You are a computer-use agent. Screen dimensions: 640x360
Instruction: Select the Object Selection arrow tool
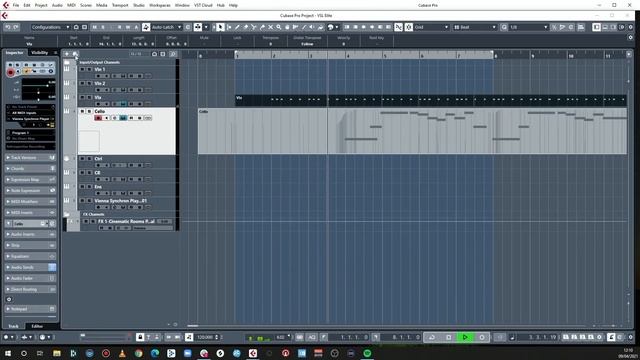tap(220, 27)
